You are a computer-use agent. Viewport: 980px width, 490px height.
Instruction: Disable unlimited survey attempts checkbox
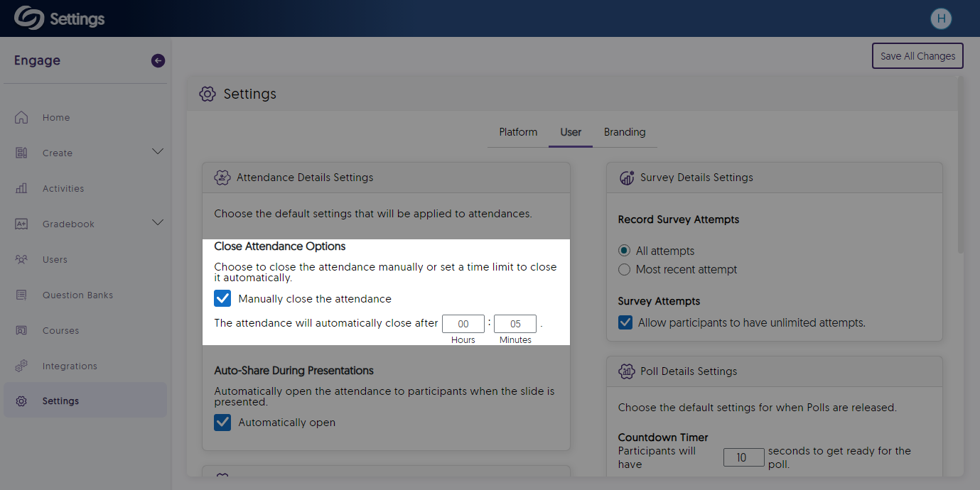point(625,323)
